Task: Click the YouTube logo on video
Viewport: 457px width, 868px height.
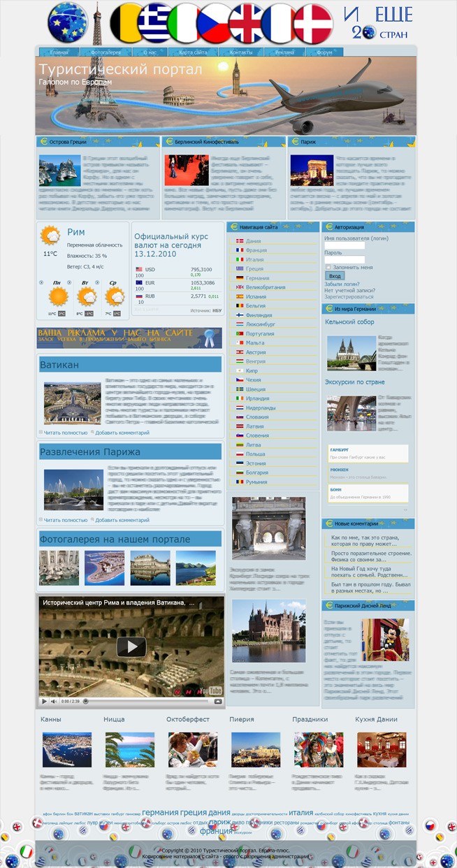Action: tap(210, 691)
